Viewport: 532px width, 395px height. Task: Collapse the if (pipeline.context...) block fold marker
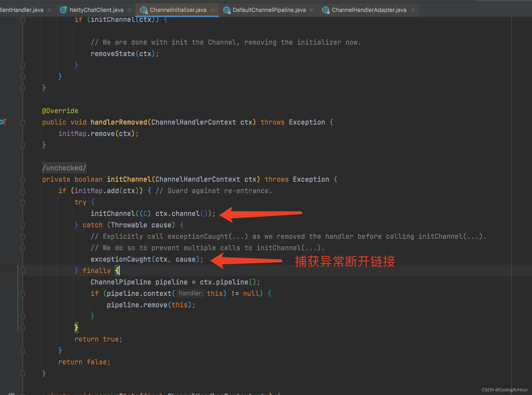[x=23, y=294]
